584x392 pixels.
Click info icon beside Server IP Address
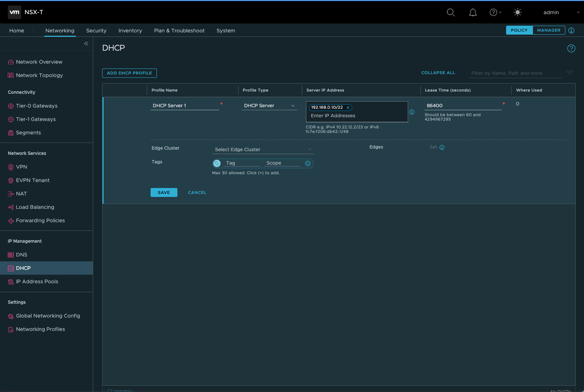412,112
